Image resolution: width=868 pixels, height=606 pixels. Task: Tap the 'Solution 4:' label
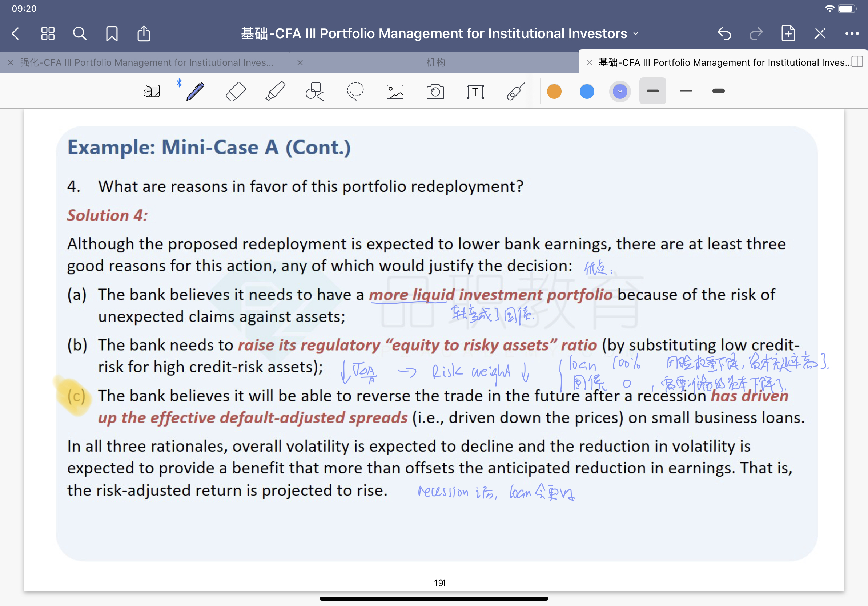coord(107,215)
